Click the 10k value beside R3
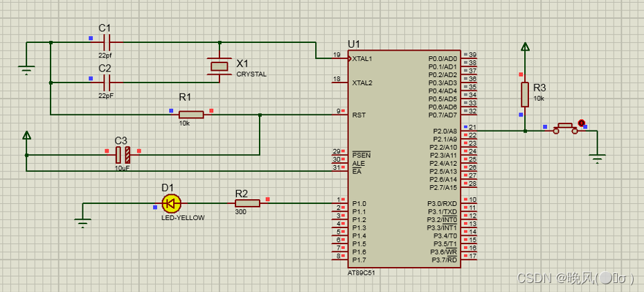This screenshot has width=644, height=292. [x=539, y=98]
